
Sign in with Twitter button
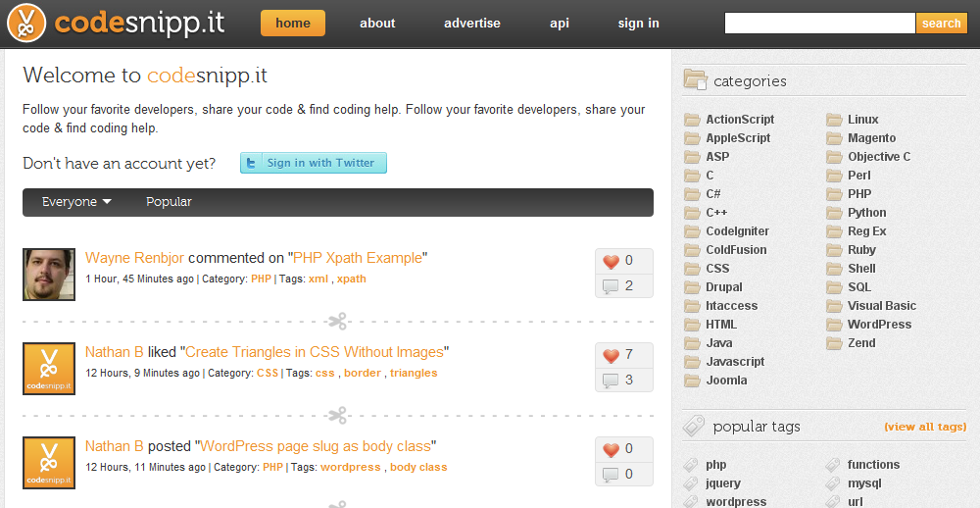click(314, 163)
